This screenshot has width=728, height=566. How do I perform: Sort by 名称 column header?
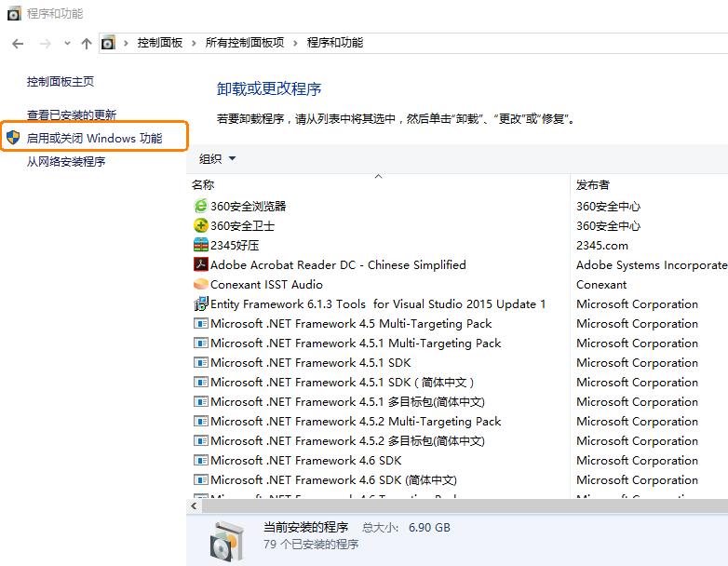point(203,185)
